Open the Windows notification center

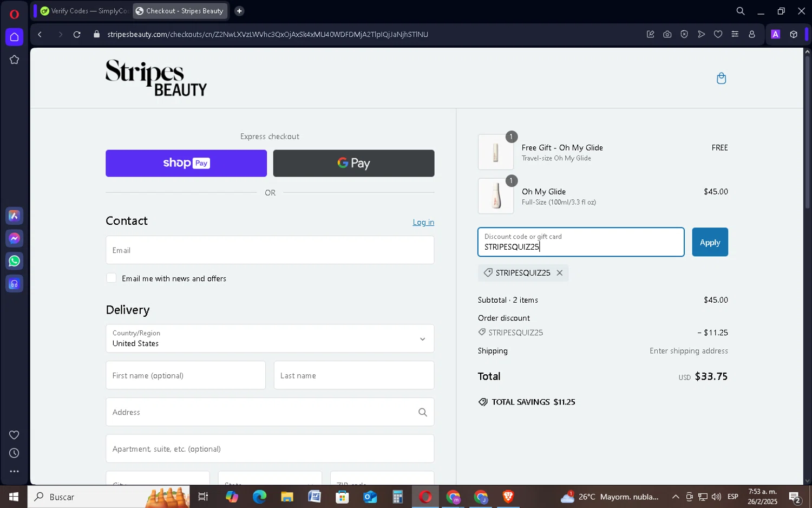click(795, 497)
